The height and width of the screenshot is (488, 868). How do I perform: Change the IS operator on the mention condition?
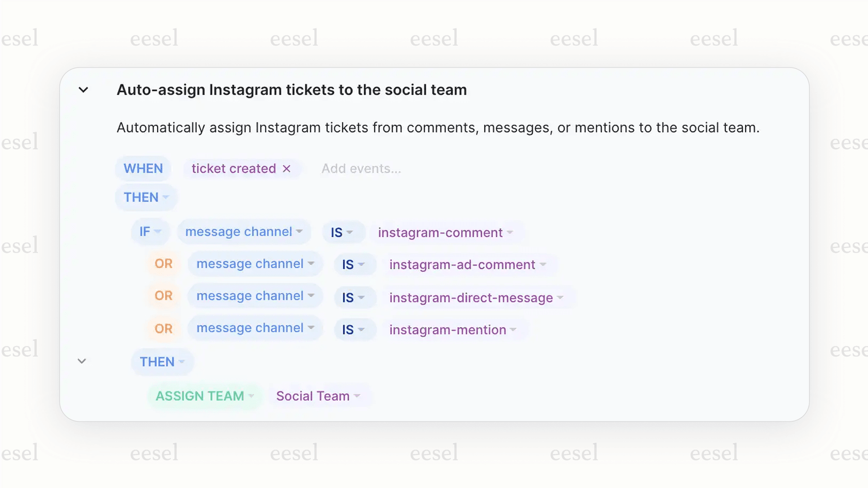pyautogui.click(x=355, y=329)
